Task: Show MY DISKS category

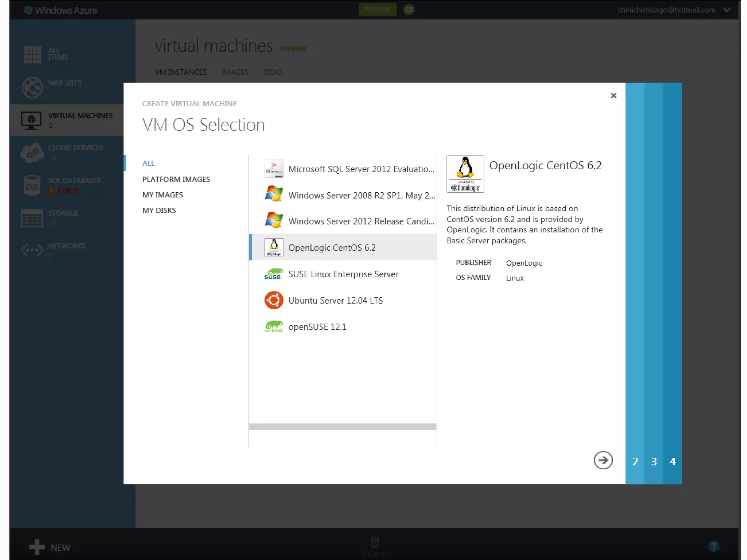Action: 159,210
